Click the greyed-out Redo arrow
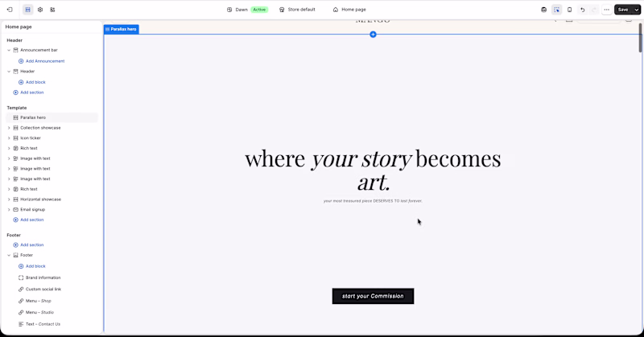 pos(593,10)
